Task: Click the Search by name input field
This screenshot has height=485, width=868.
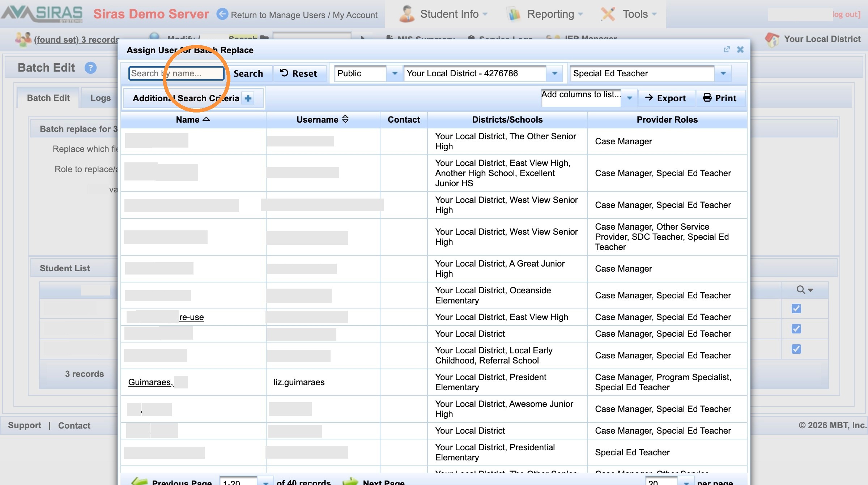Action: point(176,73)
